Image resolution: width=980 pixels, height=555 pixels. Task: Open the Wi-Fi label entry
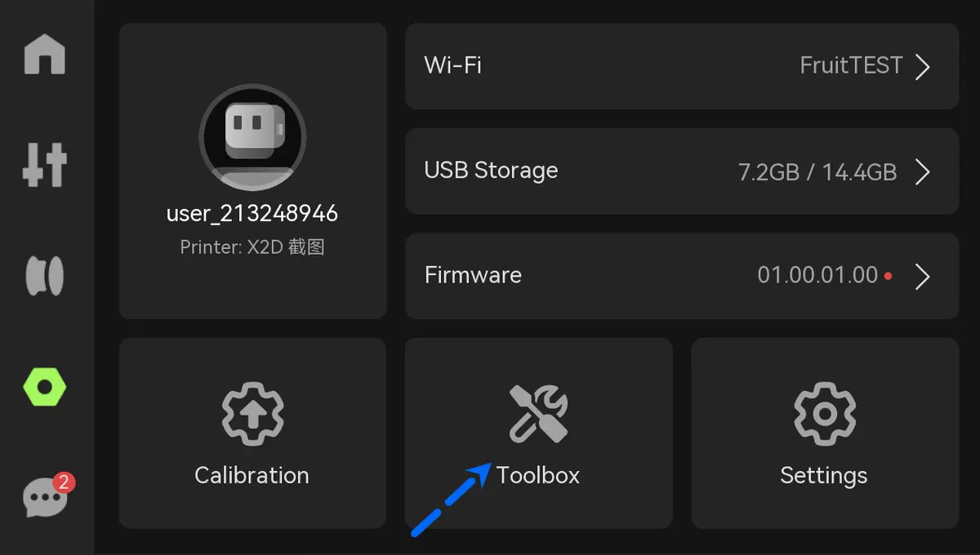tap(452, 65)
